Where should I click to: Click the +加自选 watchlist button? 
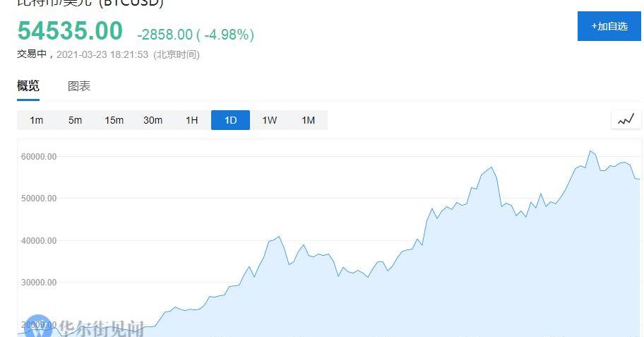click(609, 26)
